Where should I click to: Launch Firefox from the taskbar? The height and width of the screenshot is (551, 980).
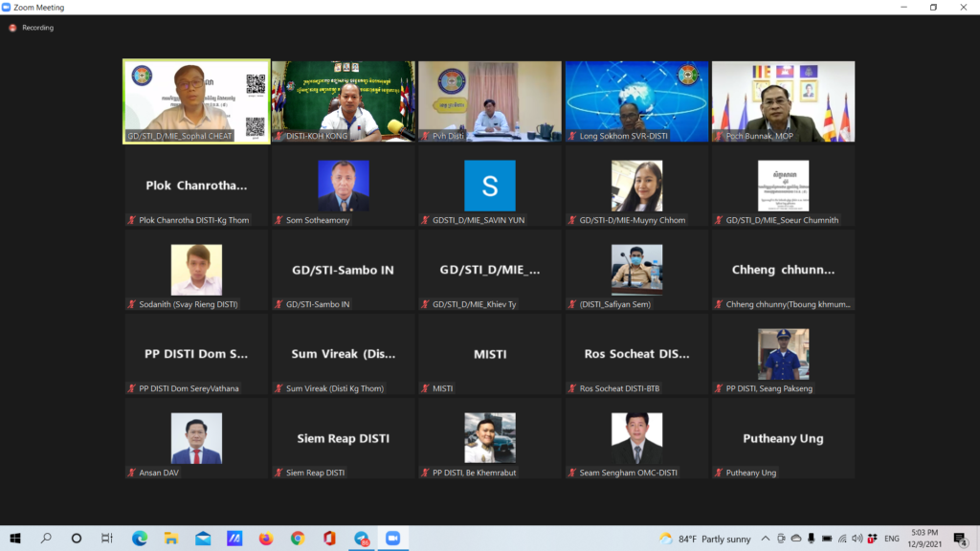(266, 539)
